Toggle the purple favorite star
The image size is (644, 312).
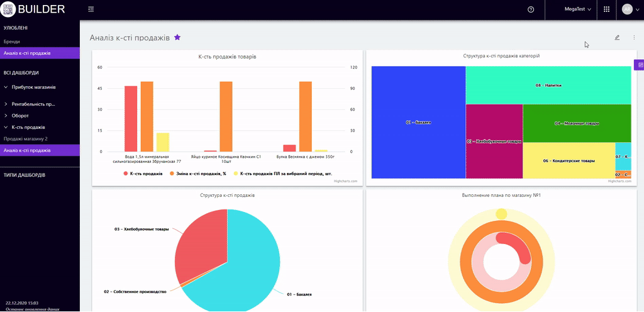coord(177,38)
